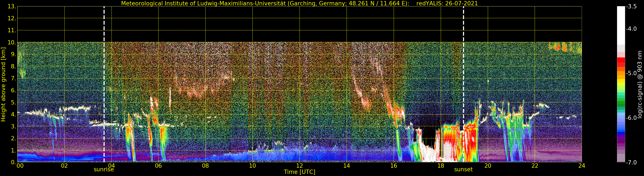Click the '13.' height axis tick label

pyautogui.click(x=12, y=6)
